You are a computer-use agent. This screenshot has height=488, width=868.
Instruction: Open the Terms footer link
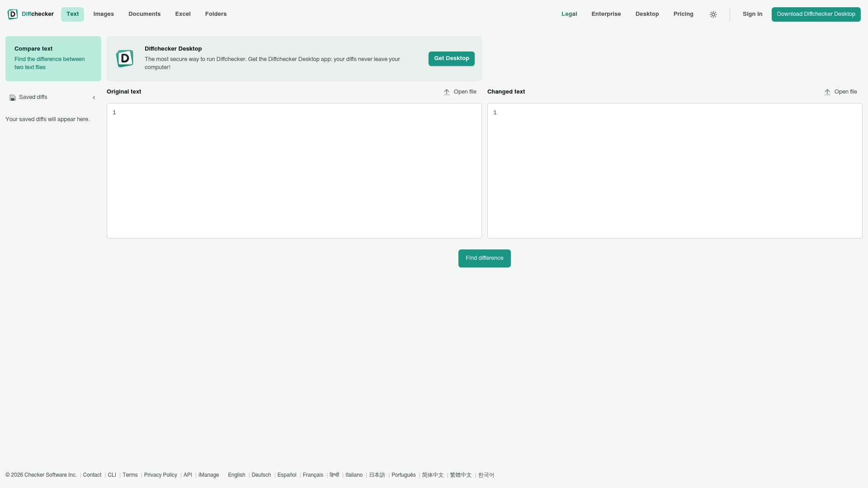coord(130,475)
